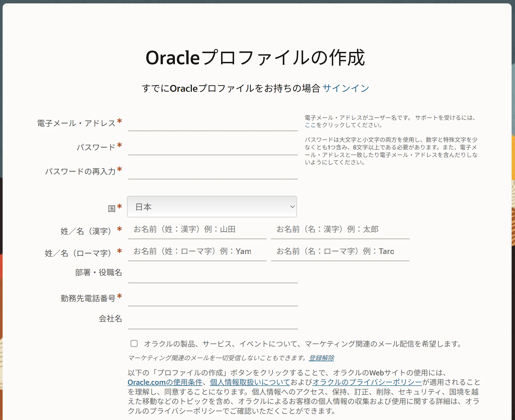Click the kanji given name field (例：太郎)
This screenshot has height=420, width=515.
(340, 229)
